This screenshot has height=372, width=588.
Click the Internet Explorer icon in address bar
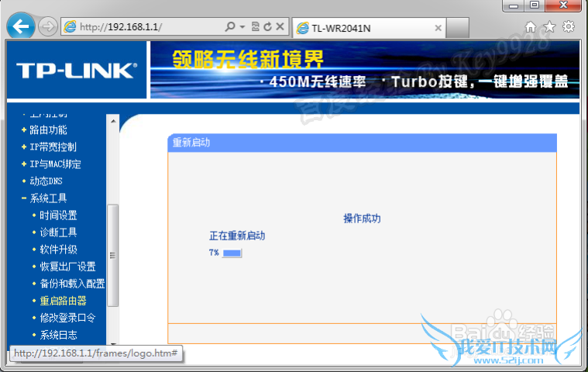70,26
